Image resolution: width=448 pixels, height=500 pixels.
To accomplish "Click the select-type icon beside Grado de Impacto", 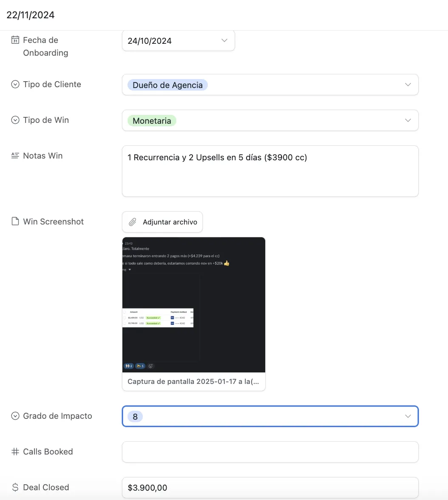I will (15, 416).
